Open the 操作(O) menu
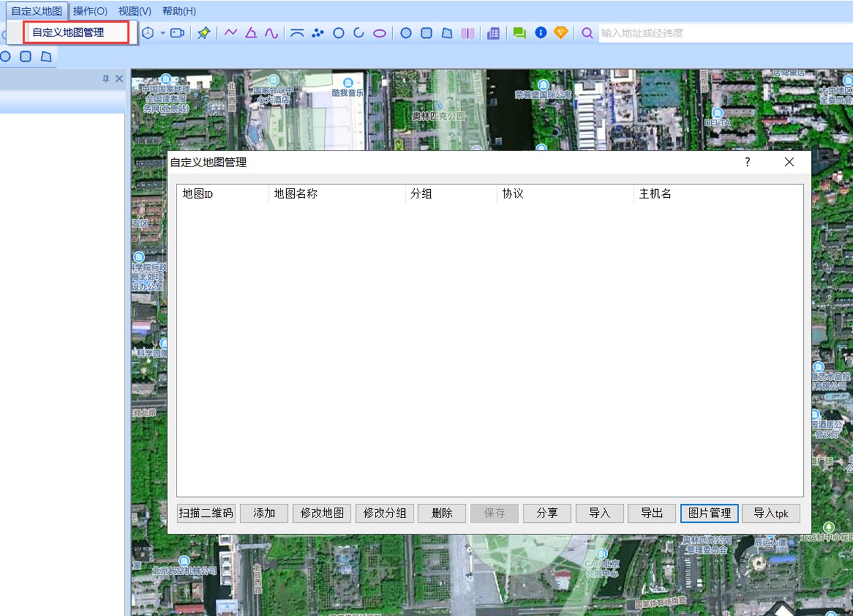 (90, 11)
